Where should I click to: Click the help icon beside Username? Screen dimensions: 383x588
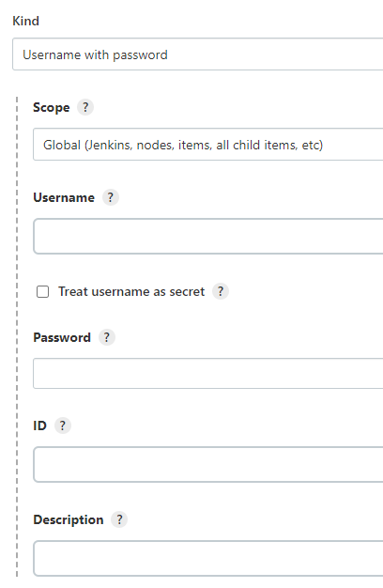coord(111,197)
